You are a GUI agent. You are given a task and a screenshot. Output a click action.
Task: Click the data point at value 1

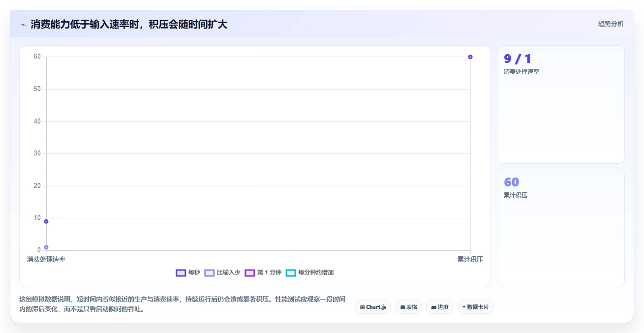pyautogui.click(x=46, y=247)
